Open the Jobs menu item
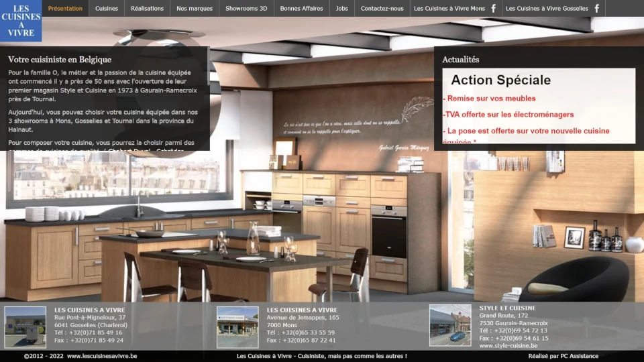The width and height of the screenshot is (644, 362). pos(341,8)
